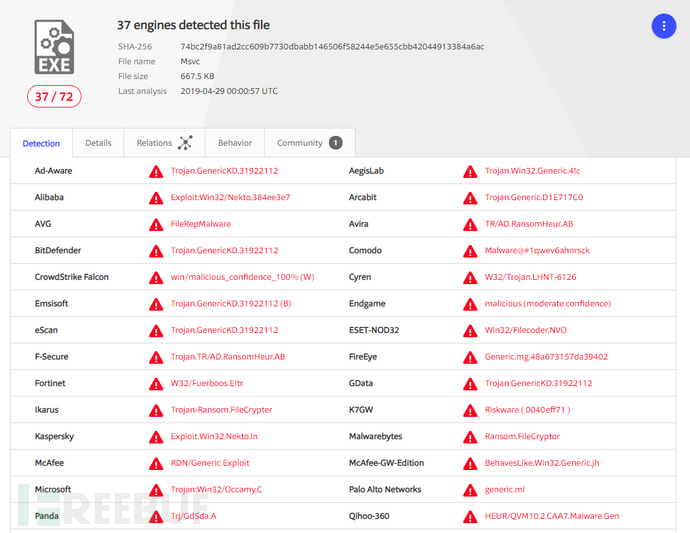Click the warning icon for Qihoo-360
The width and height of the screenshot is (690, 533).
[x=470, y=516]
